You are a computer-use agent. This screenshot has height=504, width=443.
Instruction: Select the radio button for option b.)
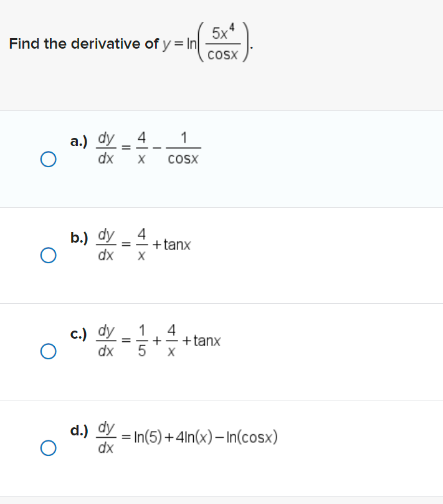tap(48, 255)
